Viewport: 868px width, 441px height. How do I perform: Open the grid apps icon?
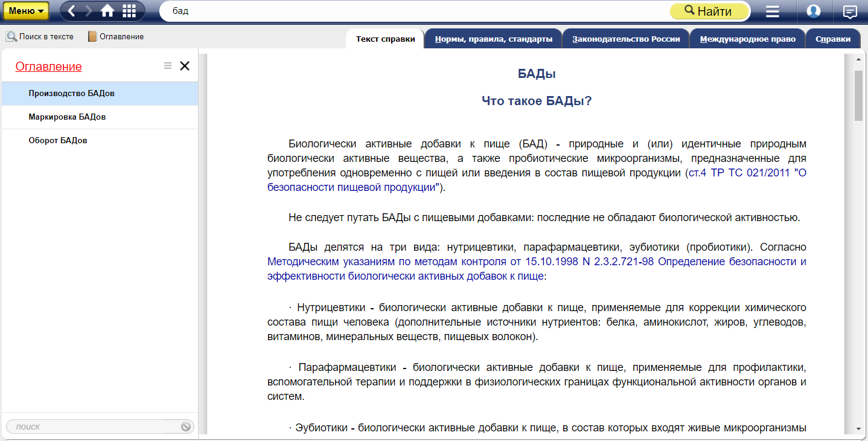pos(129,11)
